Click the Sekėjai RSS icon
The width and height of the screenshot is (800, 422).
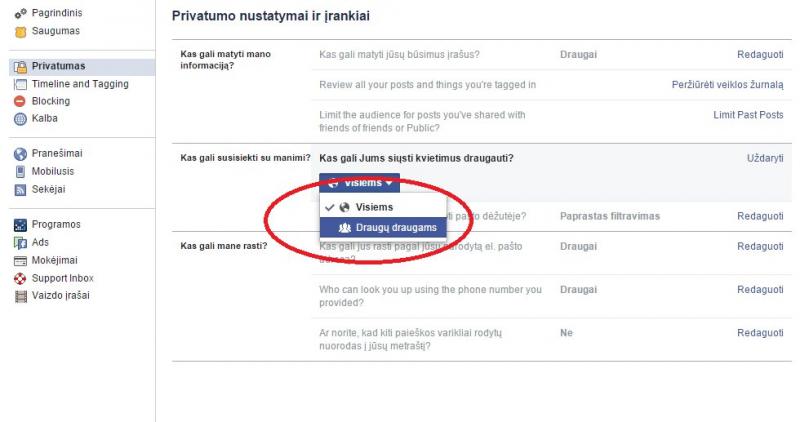[x=20, y=190]
